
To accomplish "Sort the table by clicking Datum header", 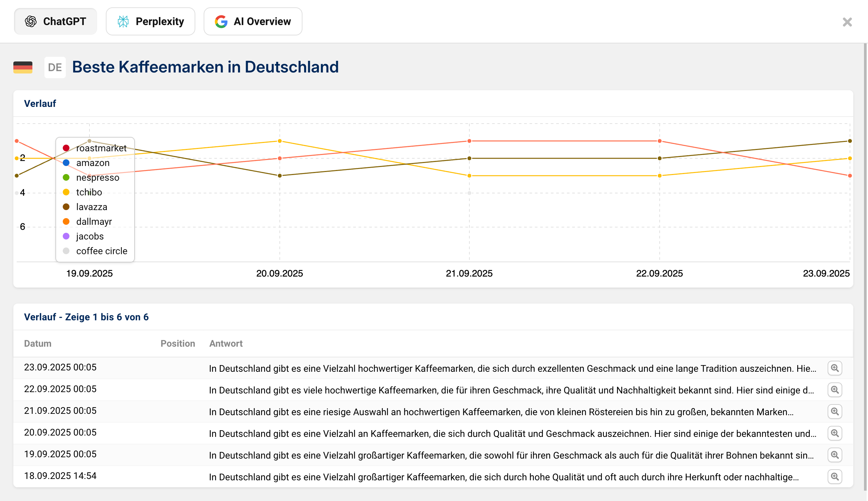I will point(37,343).
